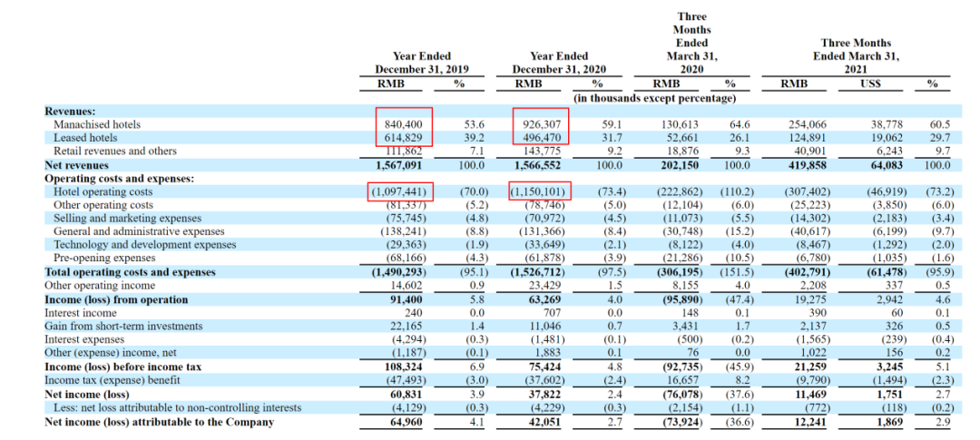The width and height of the screenshot is (980, 440).
Task: Select the (1,150,101) hotel operating costs value
Action: 539,192
